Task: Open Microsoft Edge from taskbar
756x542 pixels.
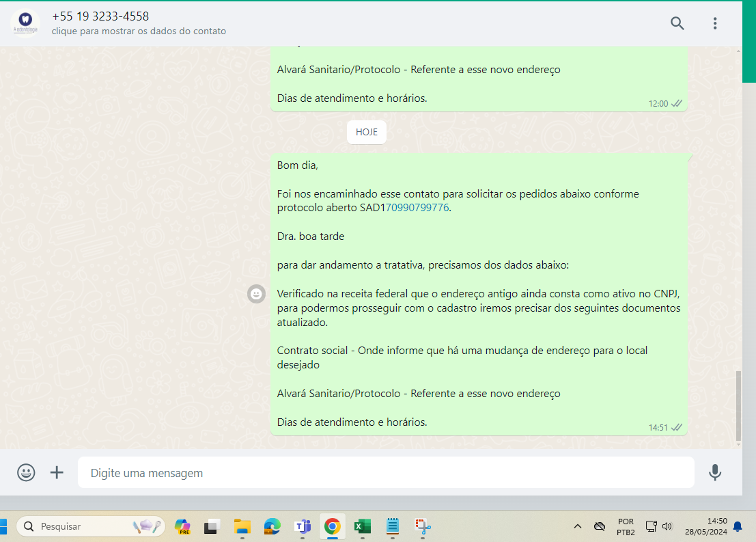Action: pos(272,526)
